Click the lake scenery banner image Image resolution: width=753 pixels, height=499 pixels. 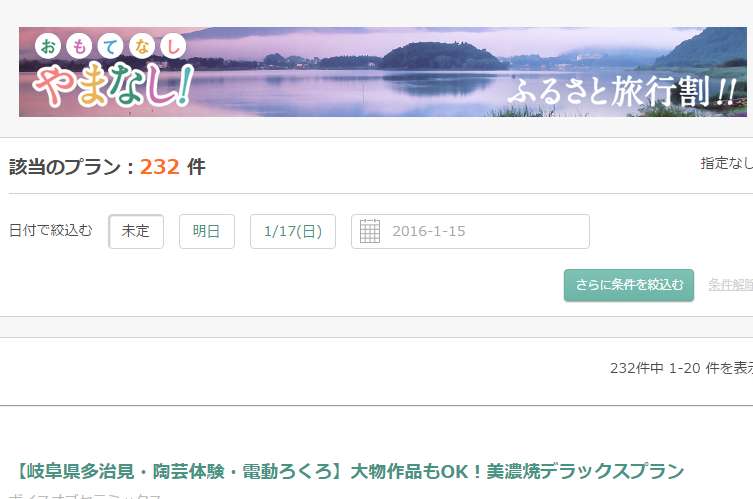tap(383, 72)
